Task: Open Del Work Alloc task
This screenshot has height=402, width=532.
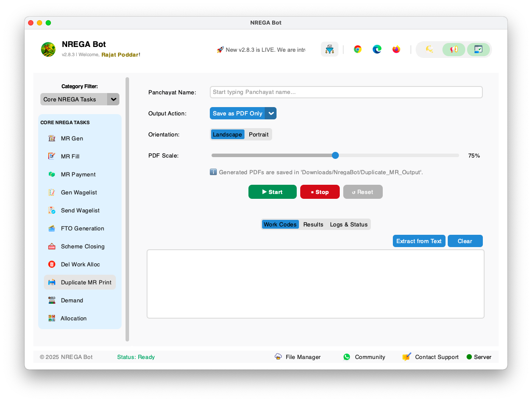Action: click(x=80, y=264)
